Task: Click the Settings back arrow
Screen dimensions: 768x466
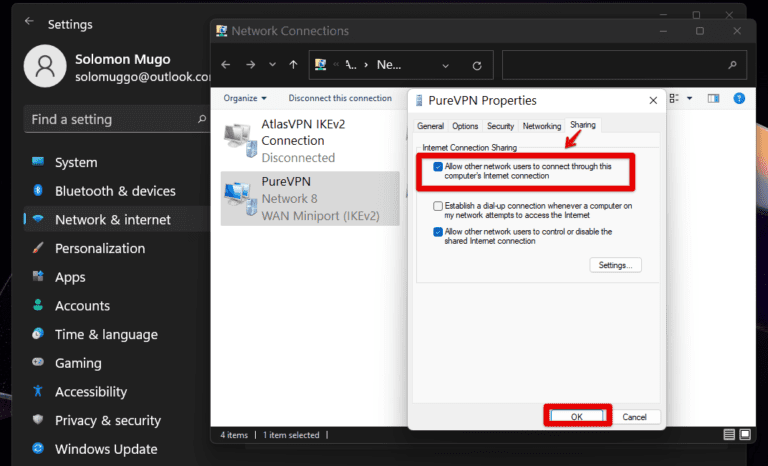Action: 29,22
